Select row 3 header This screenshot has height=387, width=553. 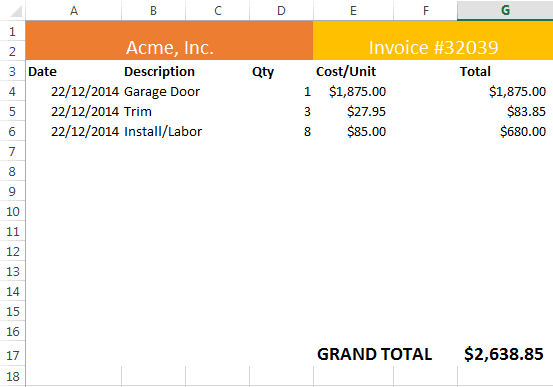tap(13, 71)
